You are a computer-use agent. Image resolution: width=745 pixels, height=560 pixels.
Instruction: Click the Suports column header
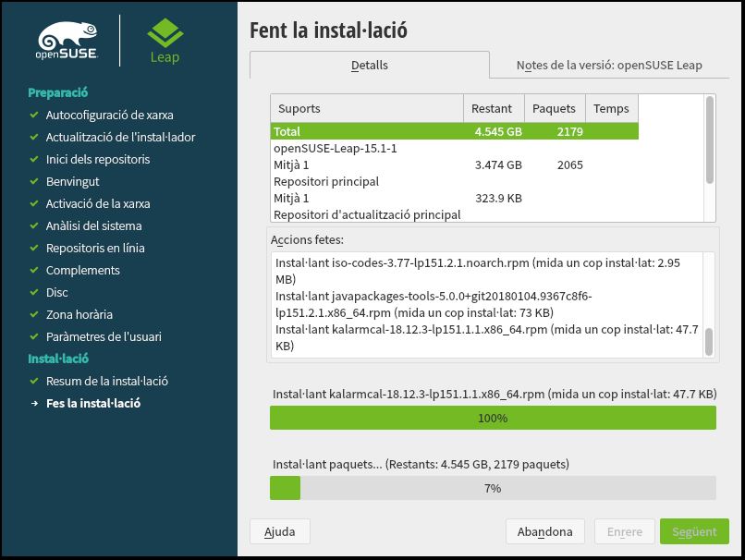[366, 109]
